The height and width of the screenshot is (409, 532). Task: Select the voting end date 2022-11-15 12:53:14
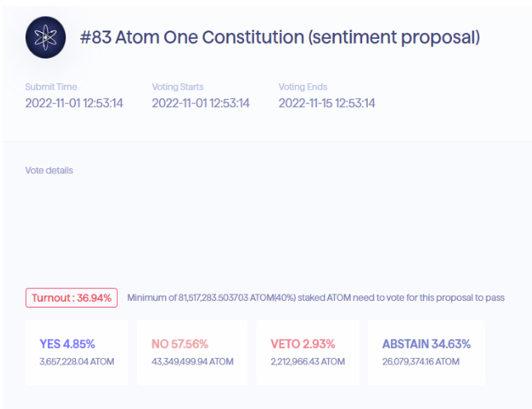(327, 103)
